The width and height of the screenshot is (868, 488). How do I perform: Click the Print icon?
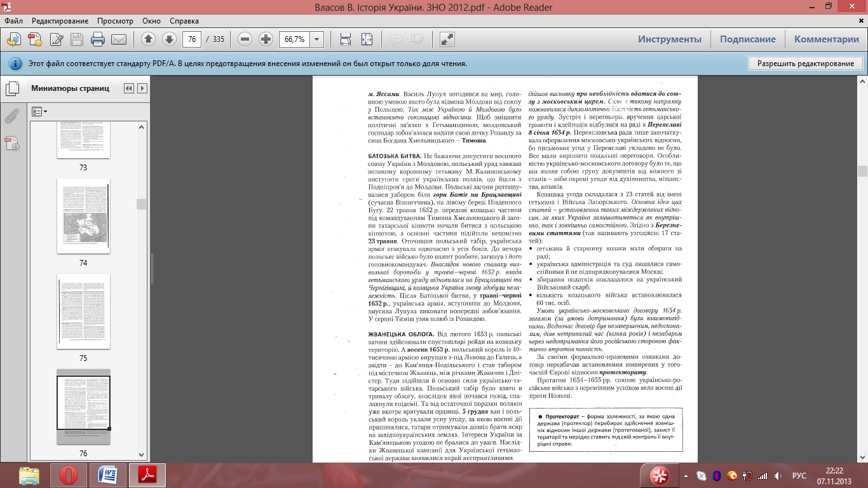click(98, 39)
